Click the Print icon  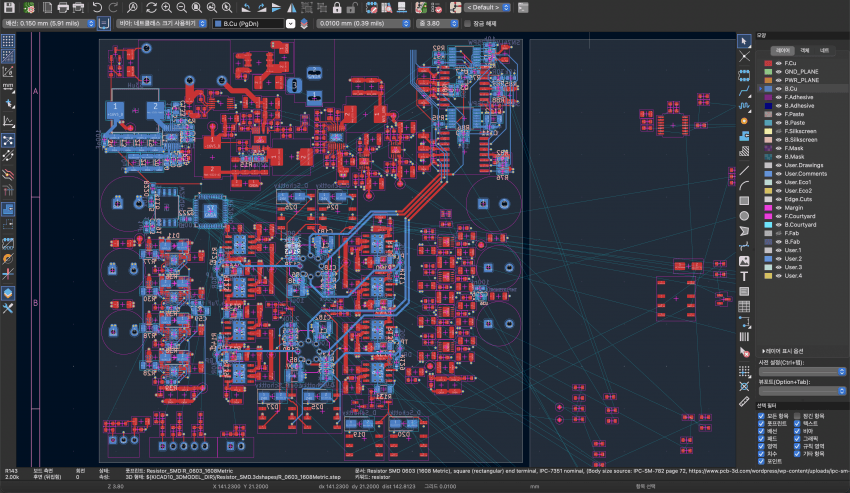[63, 8]
